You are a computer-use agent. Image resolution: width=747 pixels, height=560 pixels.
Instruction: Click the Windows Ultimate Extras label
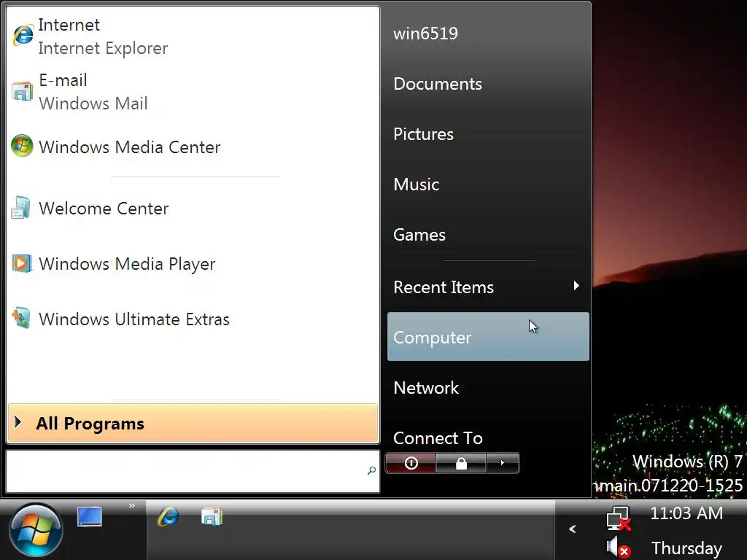134,319
